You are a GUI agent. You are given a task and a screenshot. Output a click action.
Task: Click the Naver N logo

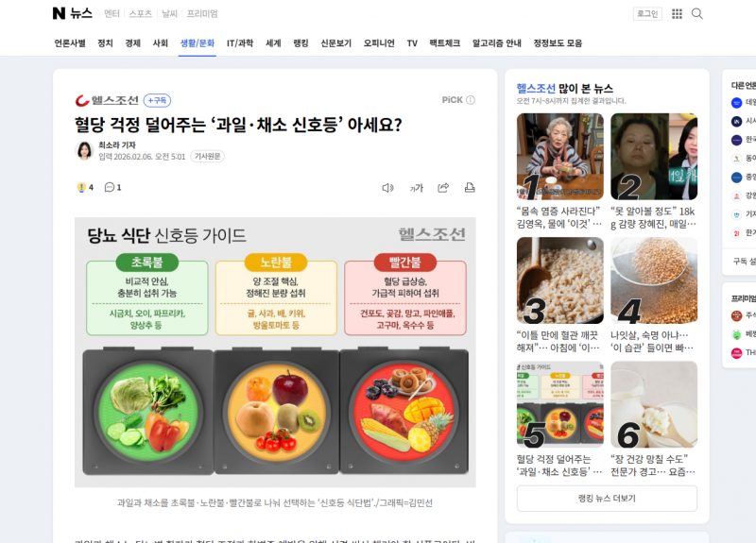click(x=59, y=13)
